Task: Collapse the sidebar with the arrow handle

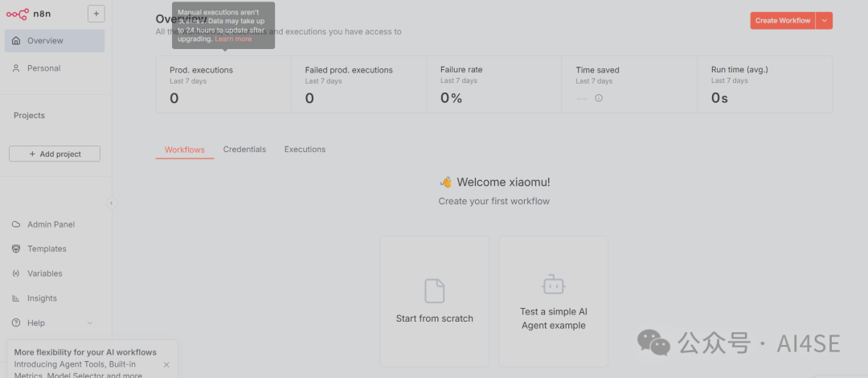Action: [111, 203]
